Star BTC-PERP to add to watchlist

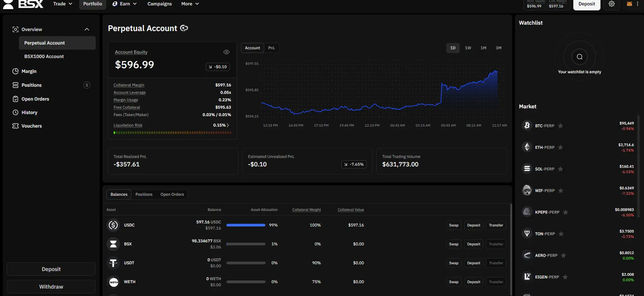(x=560, y=126)
